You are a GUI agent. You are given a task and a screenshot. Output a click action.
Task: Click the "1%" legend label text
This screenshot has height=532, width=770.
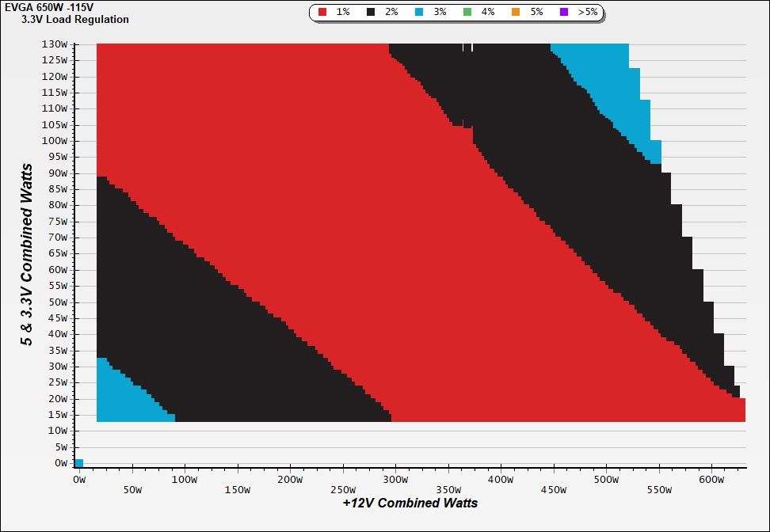tap(343, 12)
